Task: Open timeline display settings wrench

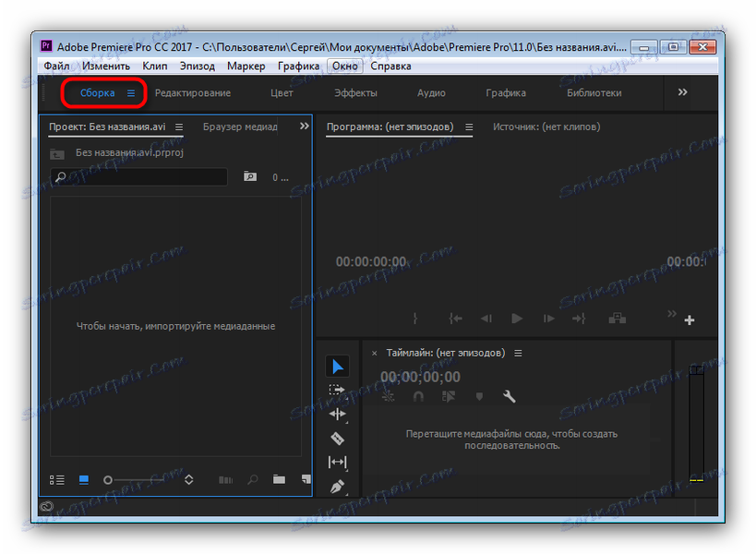Action: coord(510,397)
